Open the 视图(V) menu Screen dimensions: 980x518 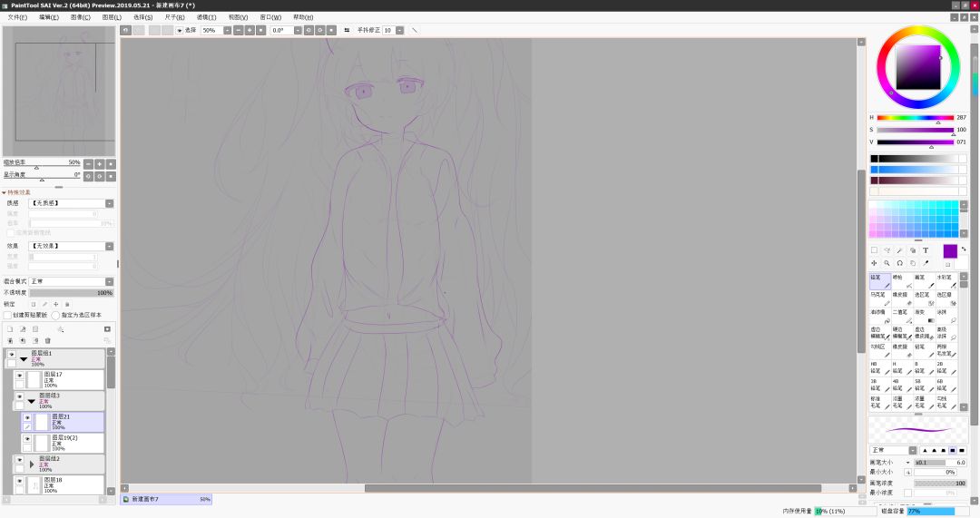[238, 17]
